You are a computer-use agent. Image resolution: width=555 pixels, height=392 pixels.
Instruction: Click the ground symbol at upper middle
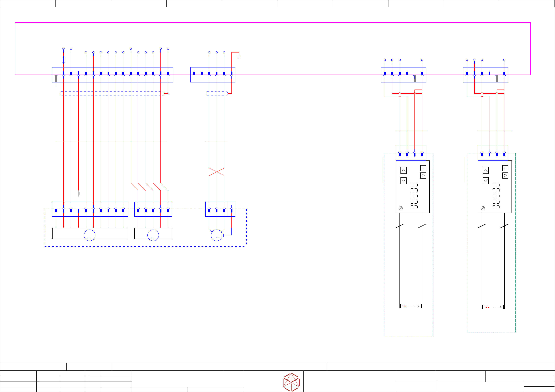(x=239, y=57)
